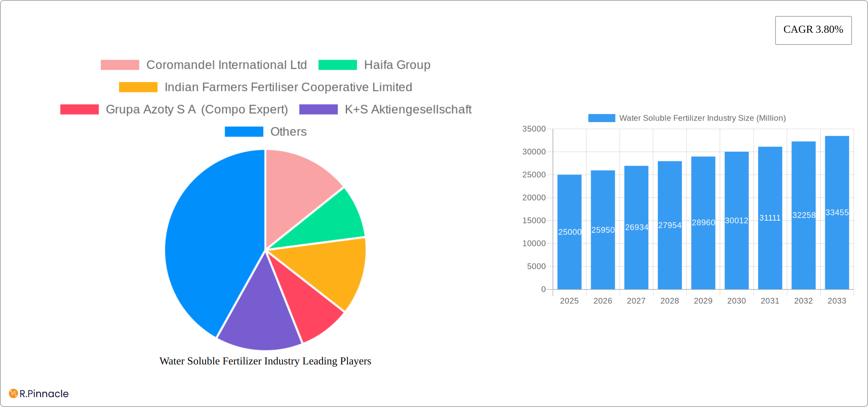This screenshot has width=868, height=407.
Task: Click the 2026 bar labeled 25950
Action: click(603, 230)
